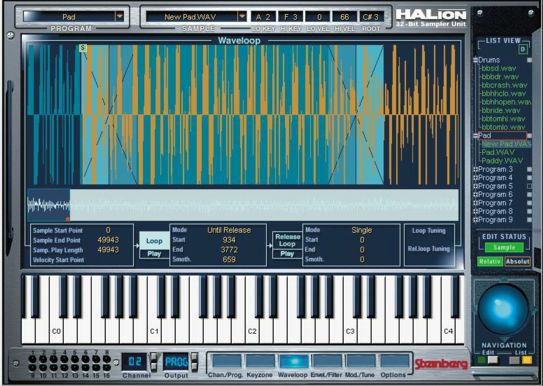The image size is (543, 386).
Task: Click the sample overview waveform strip
Action: [243, 205]
